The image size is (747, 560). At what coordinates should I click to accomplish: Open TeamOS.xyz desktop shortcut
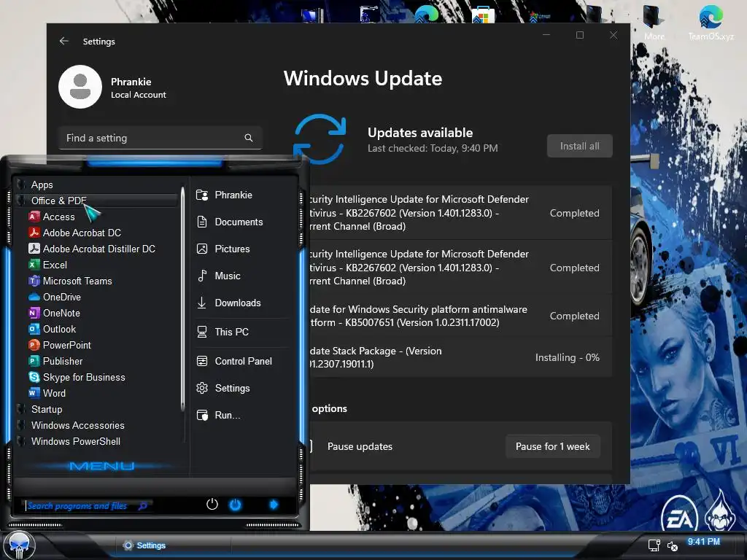(711, 21)
